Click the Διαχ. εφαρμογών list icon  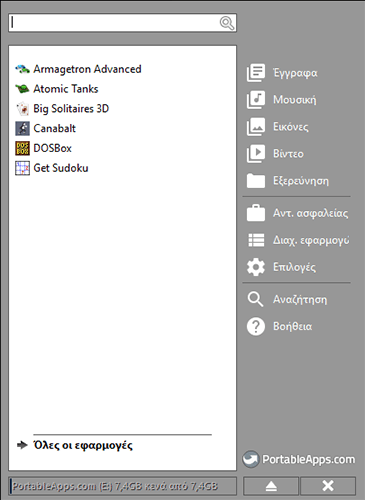click(256, 240)
